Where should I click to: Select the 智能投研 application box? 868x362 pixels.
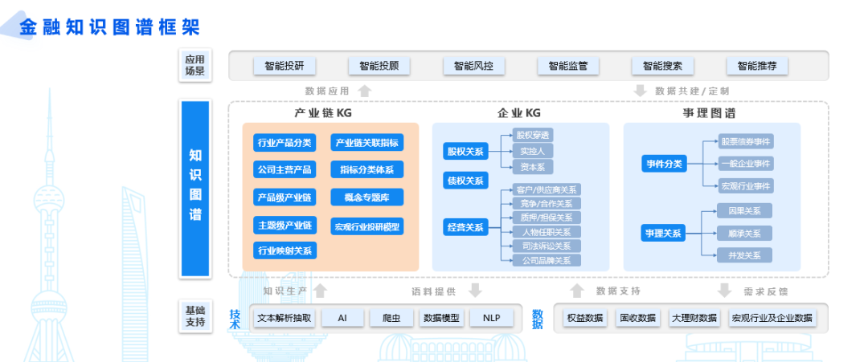[x=285, y=66]
